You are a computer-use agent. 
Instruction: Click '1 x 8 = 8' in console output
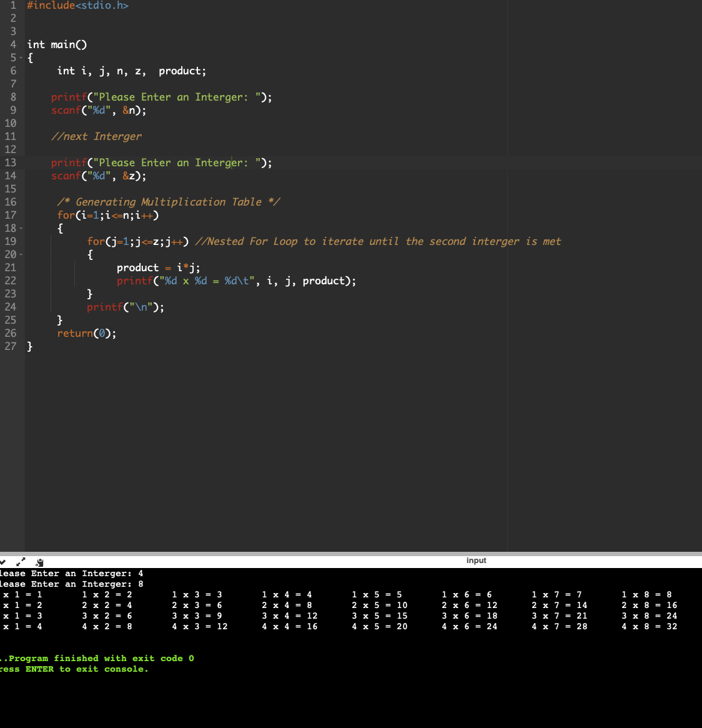pos(647,595)
